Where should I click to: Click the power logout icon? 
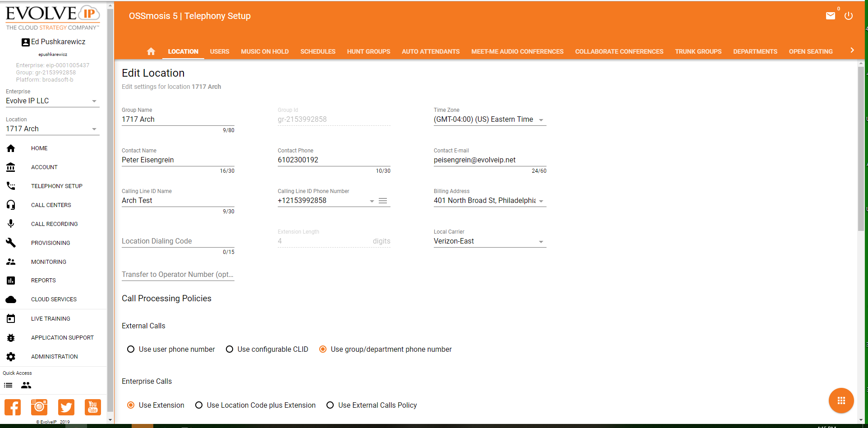pos(849,16)
